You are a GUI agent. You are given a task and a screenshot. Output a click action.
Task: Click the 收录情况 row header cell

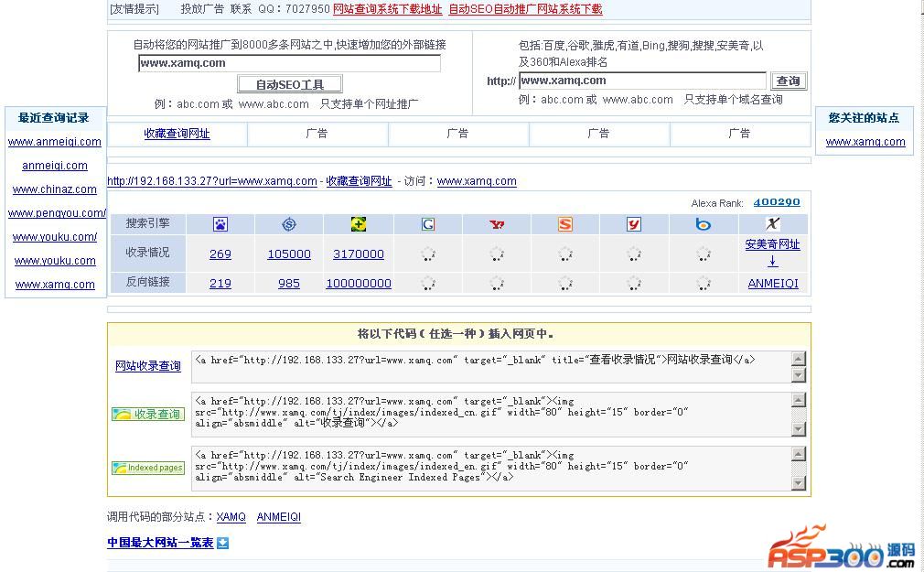point(148,253)
